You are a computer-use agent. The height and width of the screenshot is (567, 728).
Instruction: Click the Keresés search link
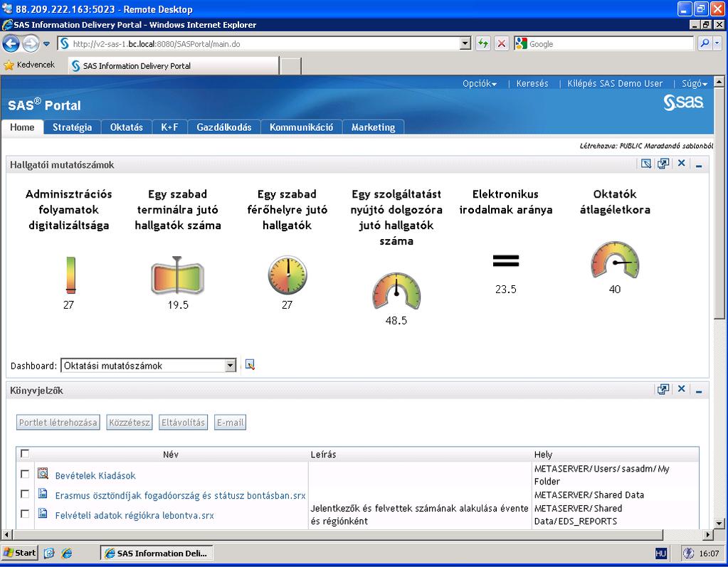pos(532,83)
